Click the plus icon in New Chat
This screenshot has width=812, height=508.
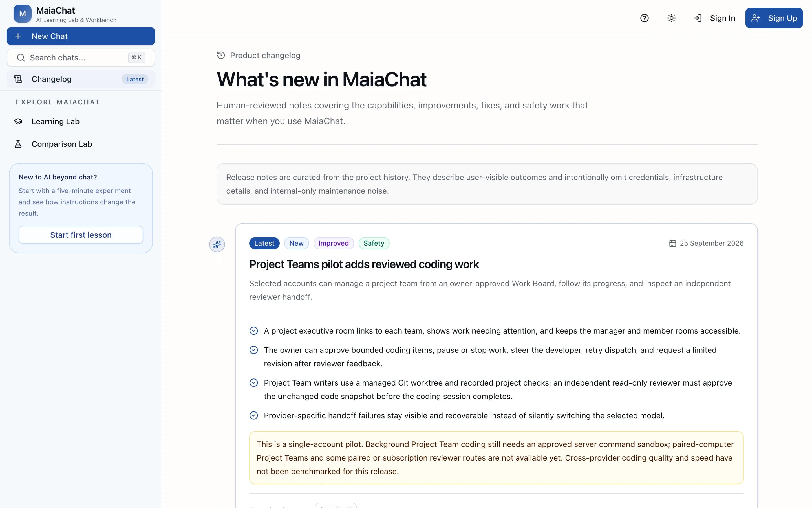click(18, 36)
